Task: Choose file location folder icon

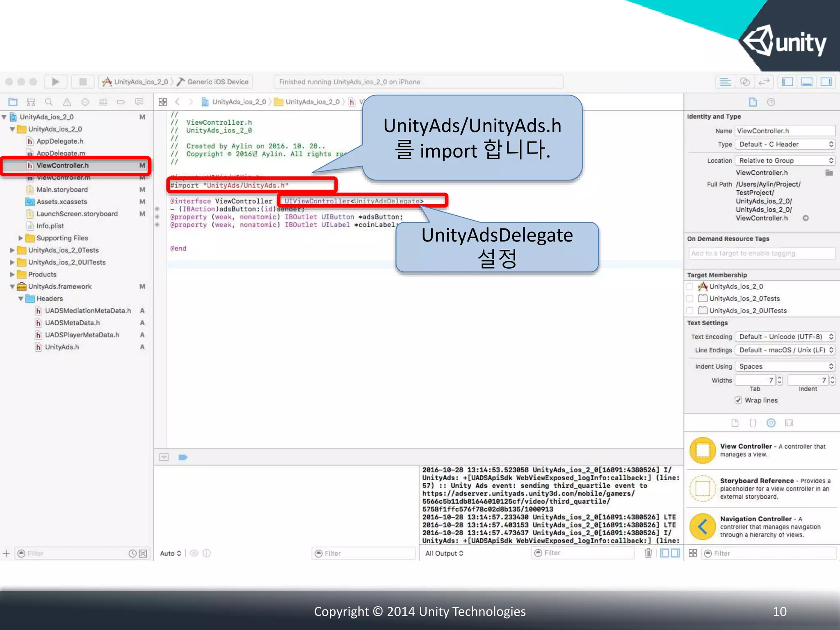Action: tap(829, 173)
